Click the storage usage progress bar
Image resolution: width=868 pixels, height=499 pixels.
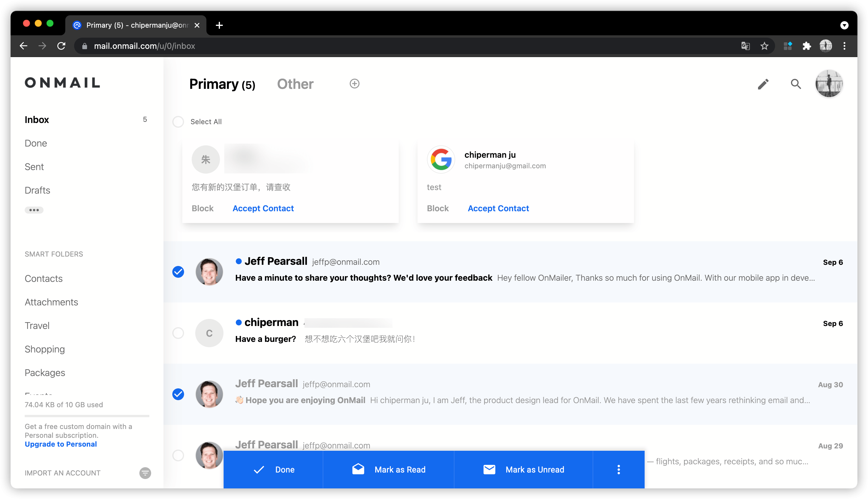[87, 416]
